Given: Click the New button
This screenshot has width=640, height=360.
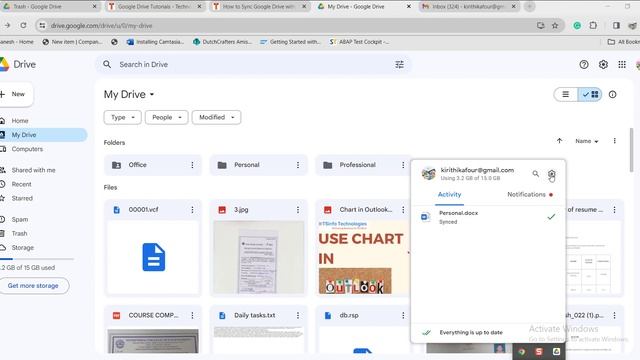Looking at the screenshot, I should (16, 94).
